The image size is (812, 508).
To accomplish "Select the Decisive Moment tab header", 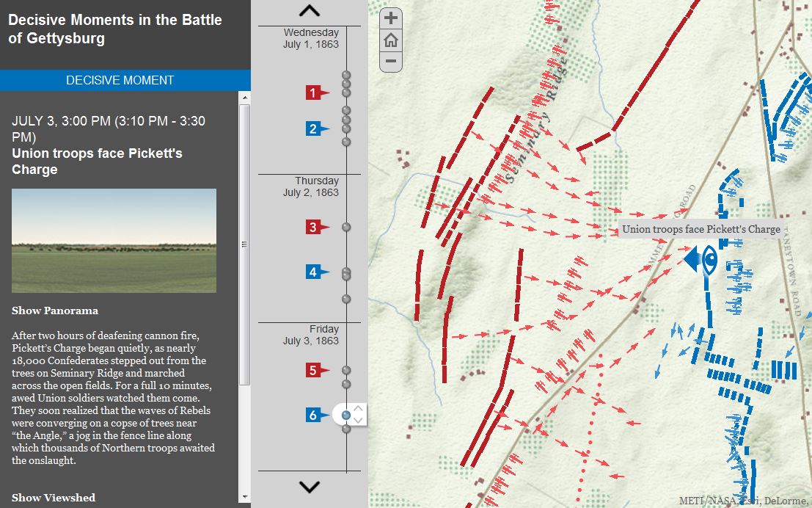I will 120,80.
